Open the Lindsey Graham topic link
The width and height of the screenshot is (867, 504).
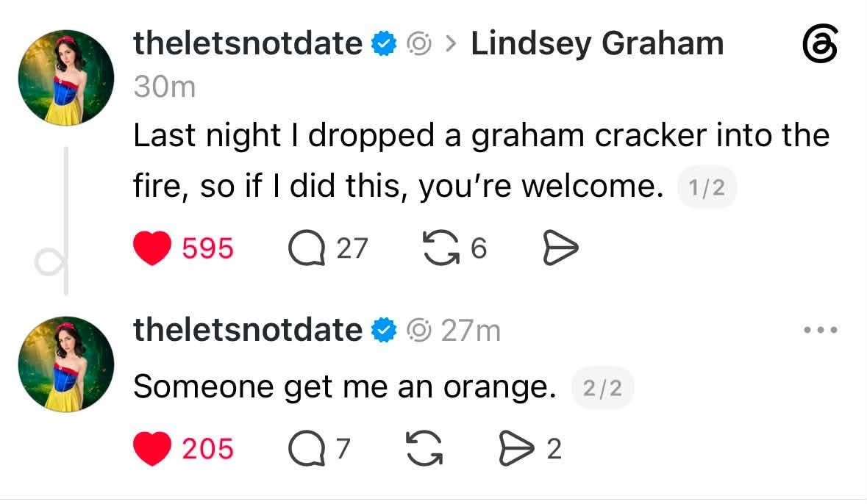[597, 43]
